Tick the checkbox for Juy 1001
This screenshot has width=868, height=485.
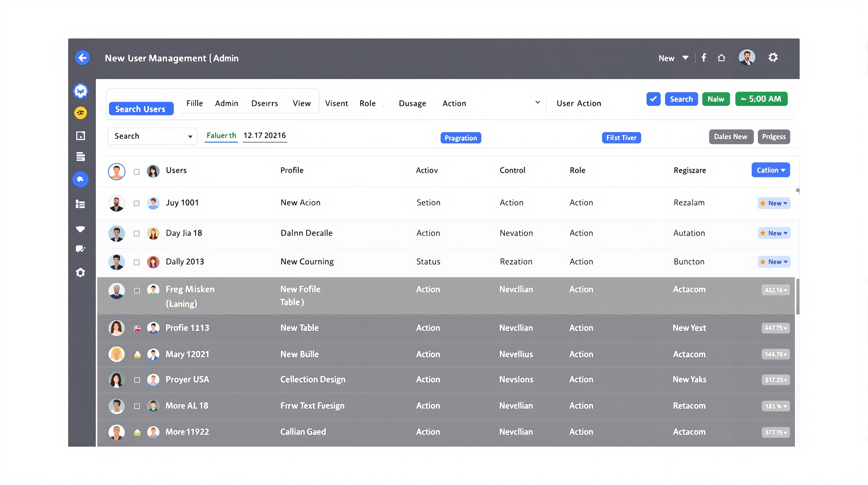point(137,203)
